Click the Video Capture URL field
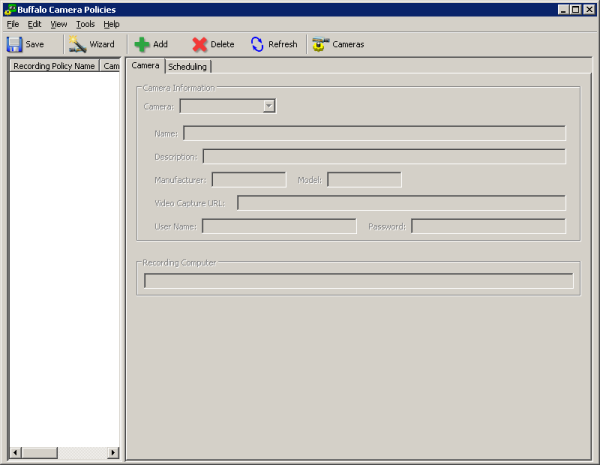Screen dimensions: 600x465 click(x=401, y=203)
